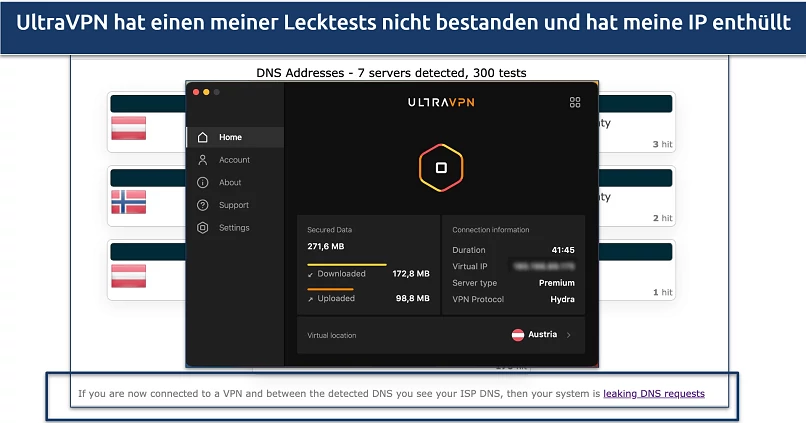Click the Downloaded value 172,8 MB
The height and width of the screenshot is (423, 806).
tap(411, 273)
